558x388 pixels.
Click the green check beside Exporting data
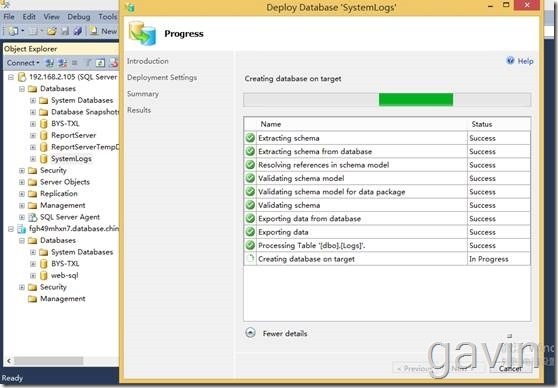coord(251,232)
